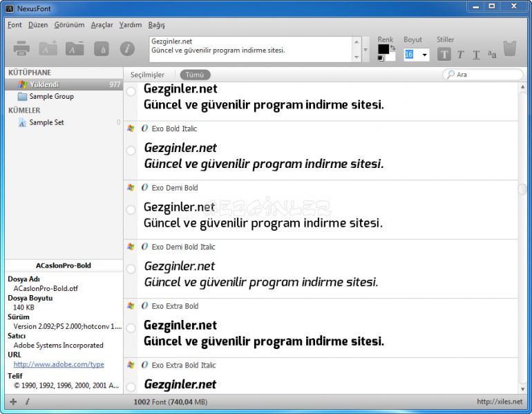This screenshot has height=414, width=532.
Task: Open the sample text history dropdown arrow
Action: (x=365, y=50)
